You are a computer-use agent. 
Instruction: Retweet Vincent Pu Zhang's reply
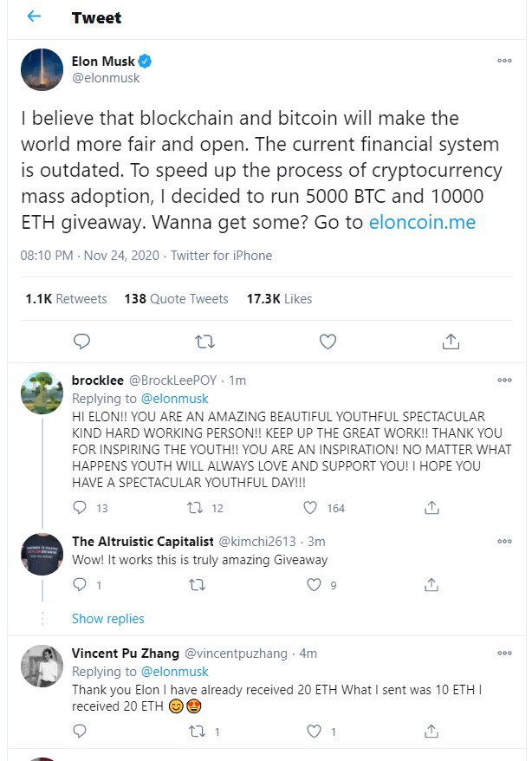(195, 732)
